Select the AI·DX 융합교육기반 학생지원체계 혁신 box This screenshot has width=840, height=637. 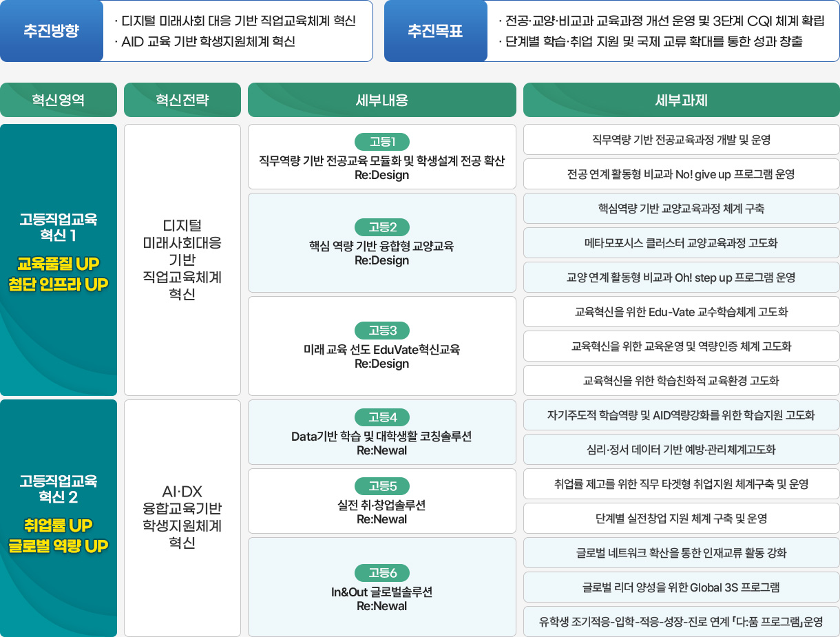(182, 518)
